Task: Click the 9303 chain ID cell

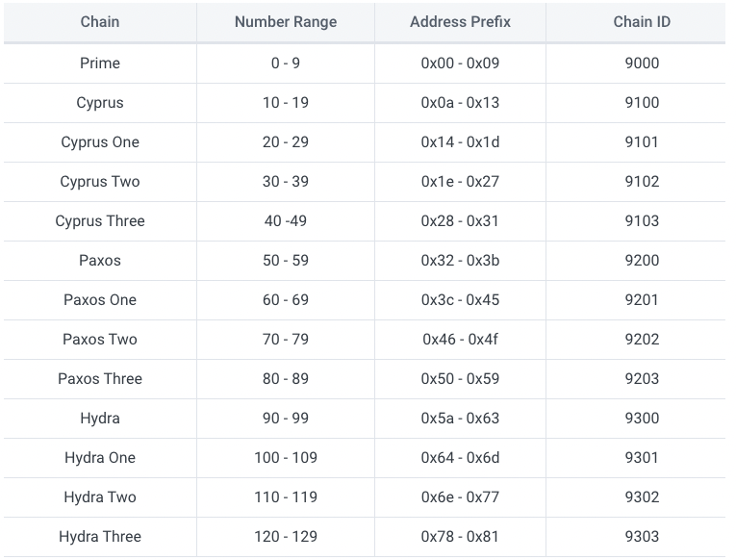Action: [x=642, y=537]
